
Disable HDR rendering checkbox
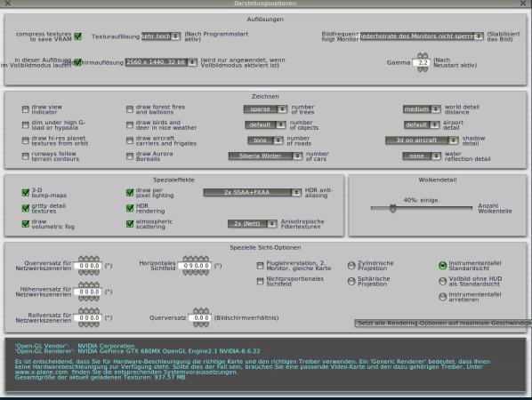130,208
